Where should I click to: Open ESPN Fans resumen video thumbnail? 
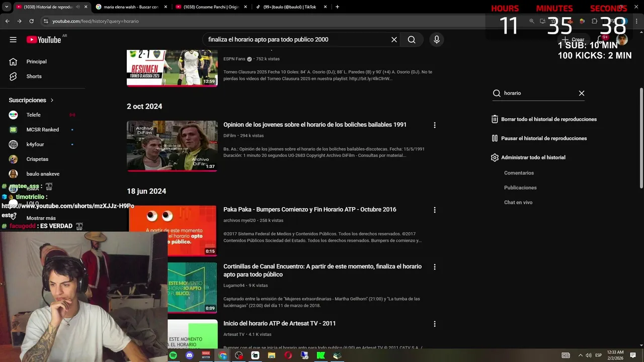pos(172,68)
